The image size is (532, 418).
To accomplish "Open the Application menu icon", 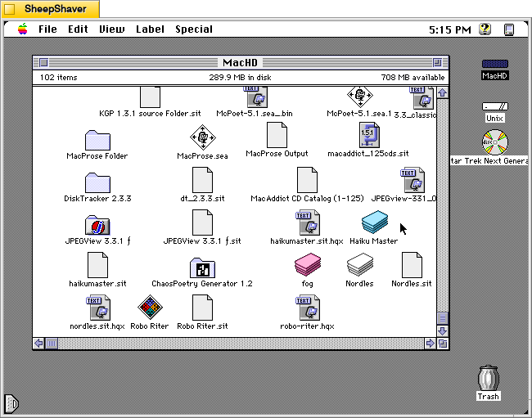I will pyautogui.click(x=509, y=29).
